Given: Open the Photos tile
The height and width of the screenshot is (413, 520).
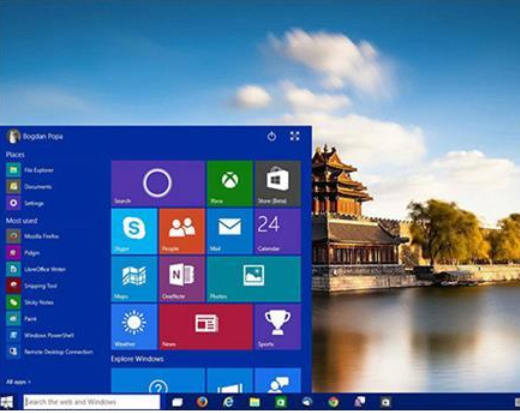Looking at the screenshot, I should click(254, 279).
